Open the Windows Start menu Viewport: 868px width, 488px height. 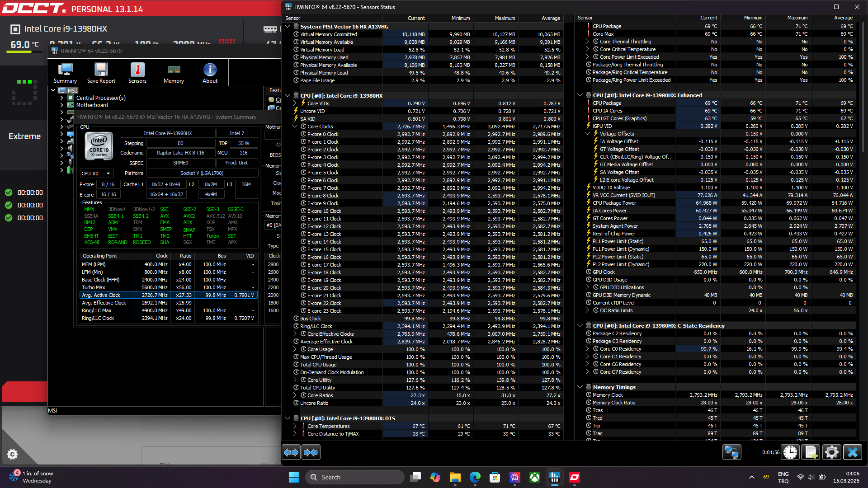(294, 477)
